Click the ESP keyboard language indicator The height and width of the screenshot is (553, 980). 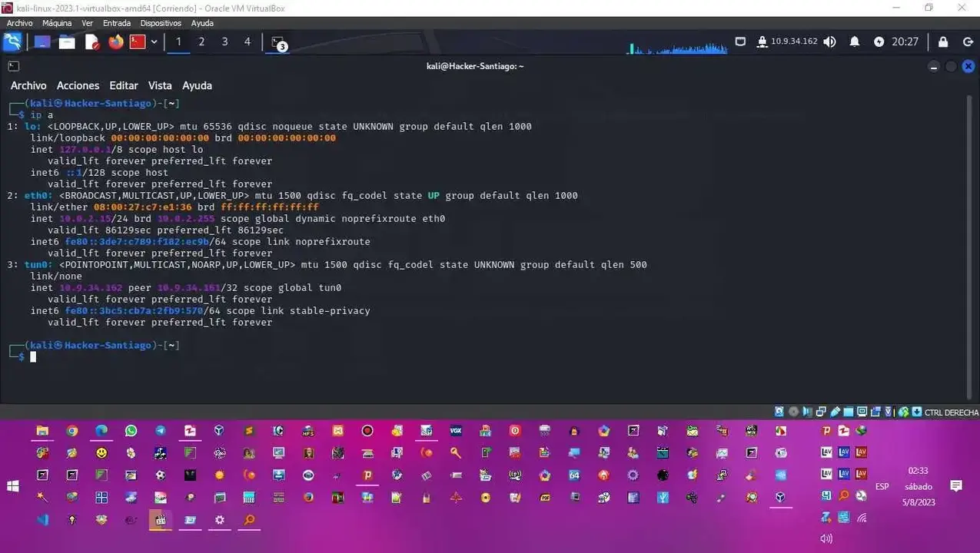882,486
